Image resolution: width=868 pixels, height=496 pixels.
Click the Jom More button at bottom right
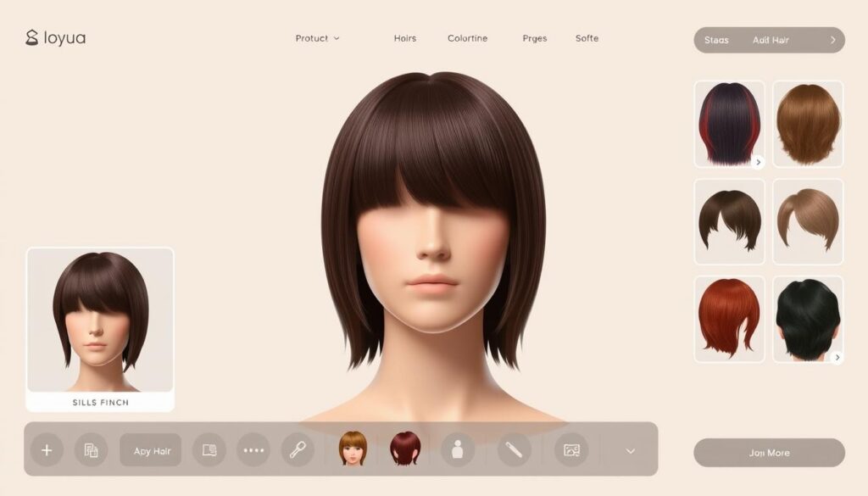tap(771, 453)
